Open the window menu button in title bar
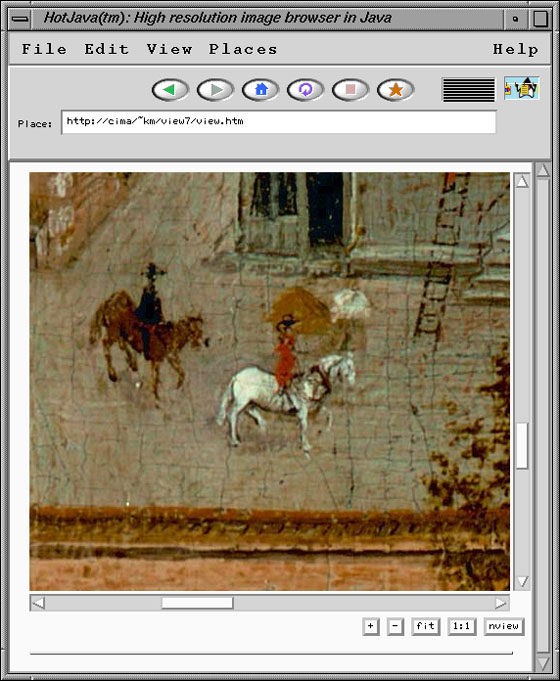This screenshot has width=560, height=681. click(20, 19)
